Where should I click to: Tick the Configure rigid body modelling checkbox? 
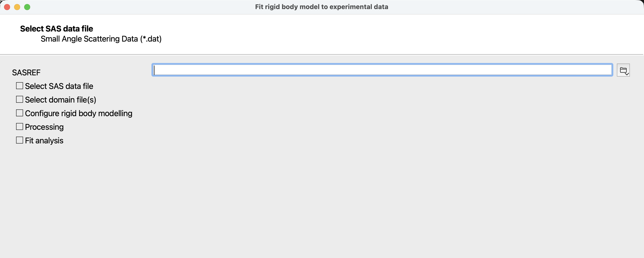20,113
